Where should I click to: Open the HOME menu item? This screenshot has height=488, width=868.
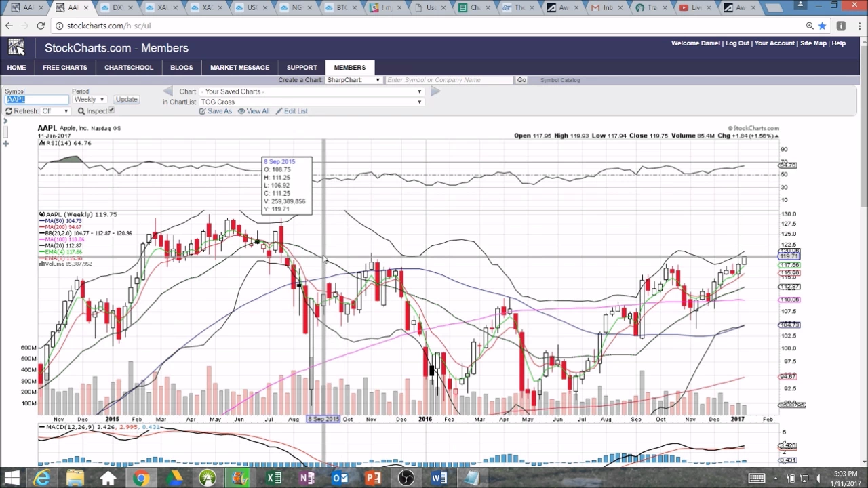[16, 68]
